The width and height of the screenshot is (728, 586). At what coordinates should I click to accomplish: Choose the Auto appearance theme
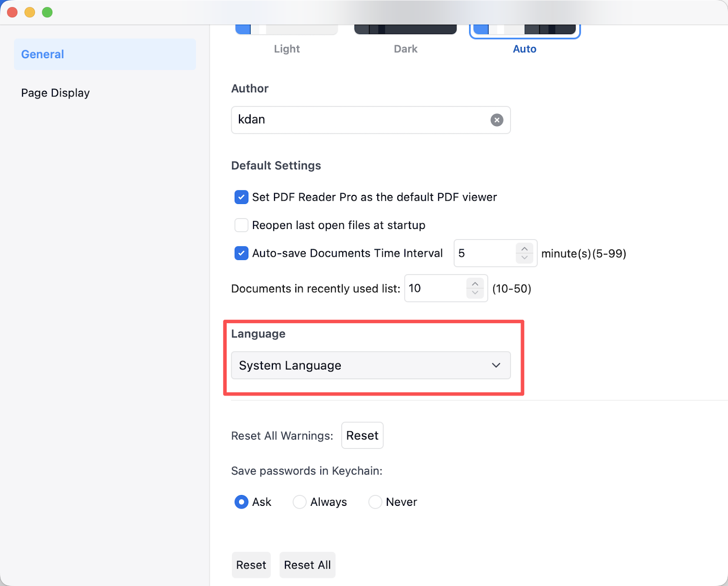[525, 31]
